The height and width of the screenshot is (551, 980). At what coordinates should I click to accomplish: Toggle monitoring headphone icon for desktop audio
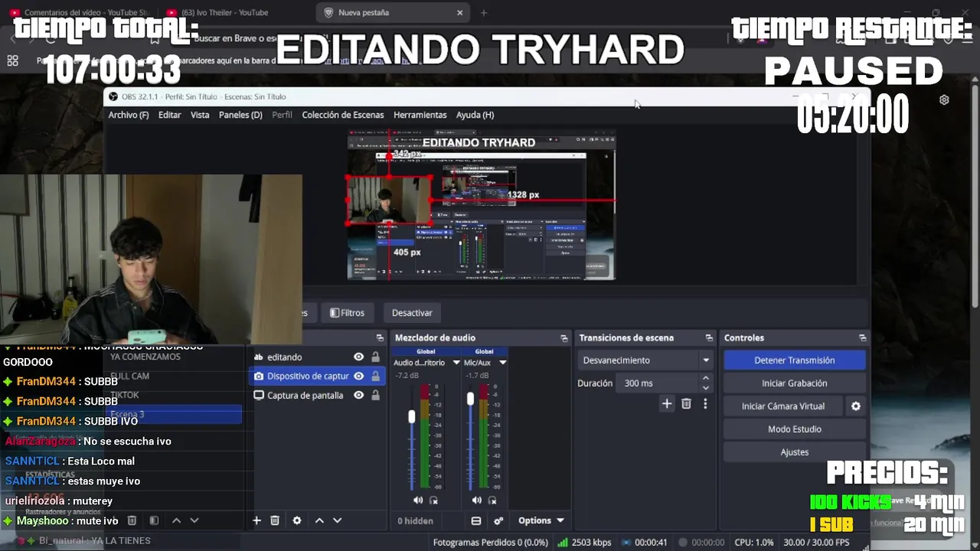(x=433, y=500)
